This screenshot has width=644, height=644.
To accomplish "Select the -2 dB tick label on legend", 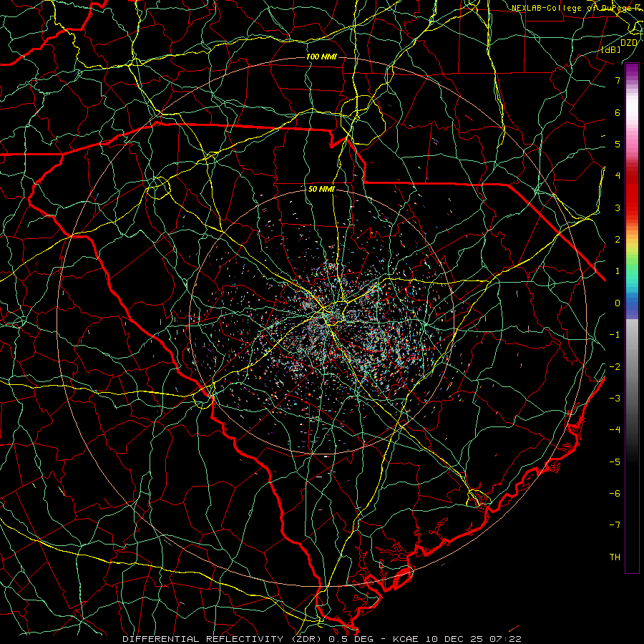I will 615,366.
